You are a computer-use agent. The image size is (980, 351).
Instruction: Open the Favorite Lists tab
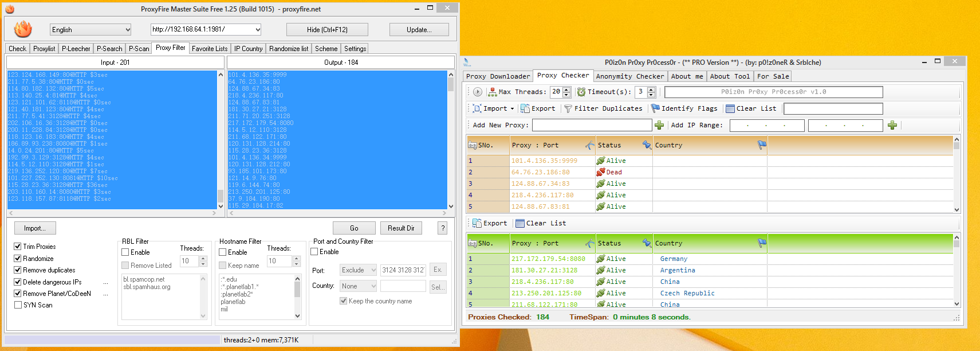point(210,49)
